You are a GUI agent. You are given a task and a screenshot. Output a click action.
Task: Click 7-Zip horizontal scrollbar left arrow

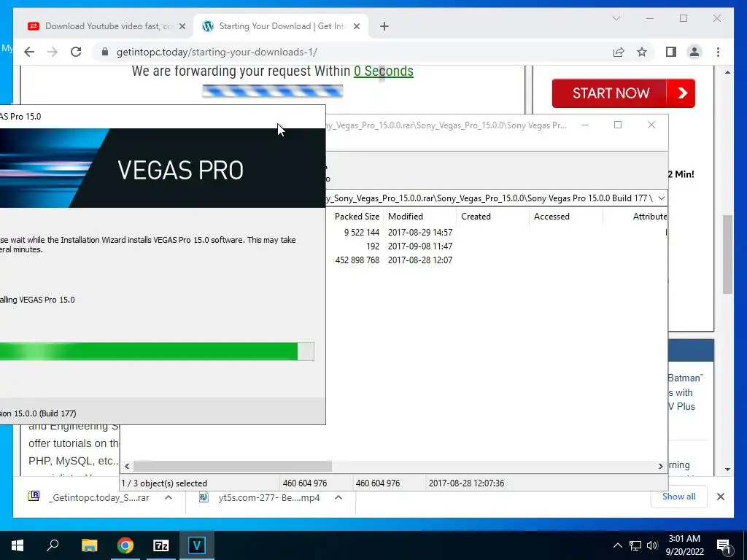pyautogui.click(x=127, y=466)
